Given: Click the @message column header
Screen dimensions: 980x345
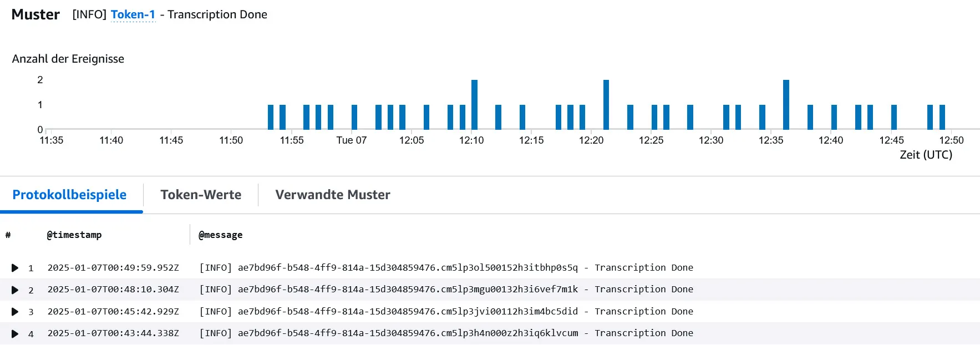Looking at the screenshot, I should coord(220,235).
